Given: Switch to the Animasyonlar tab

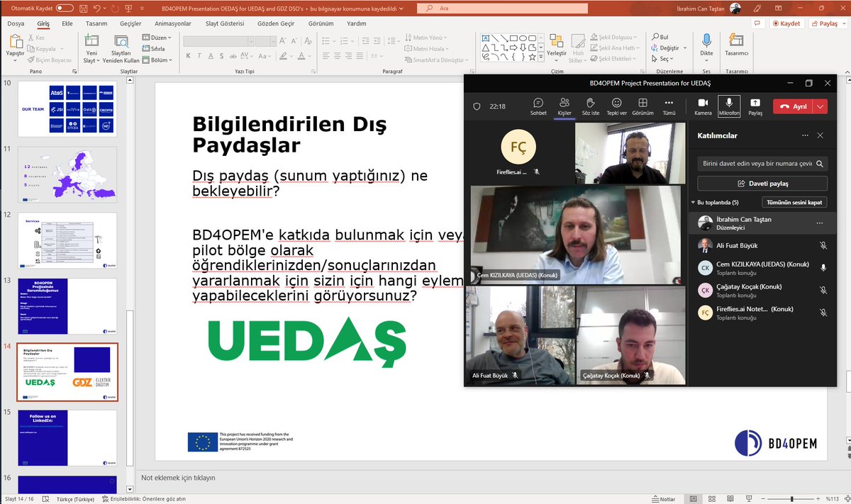Looking at the screenshot, I should [173, 23].
